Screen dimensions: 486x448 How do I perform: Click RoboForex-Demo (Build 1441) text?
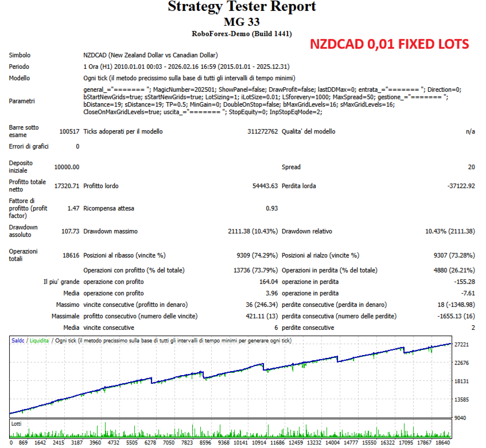point(242,34)
